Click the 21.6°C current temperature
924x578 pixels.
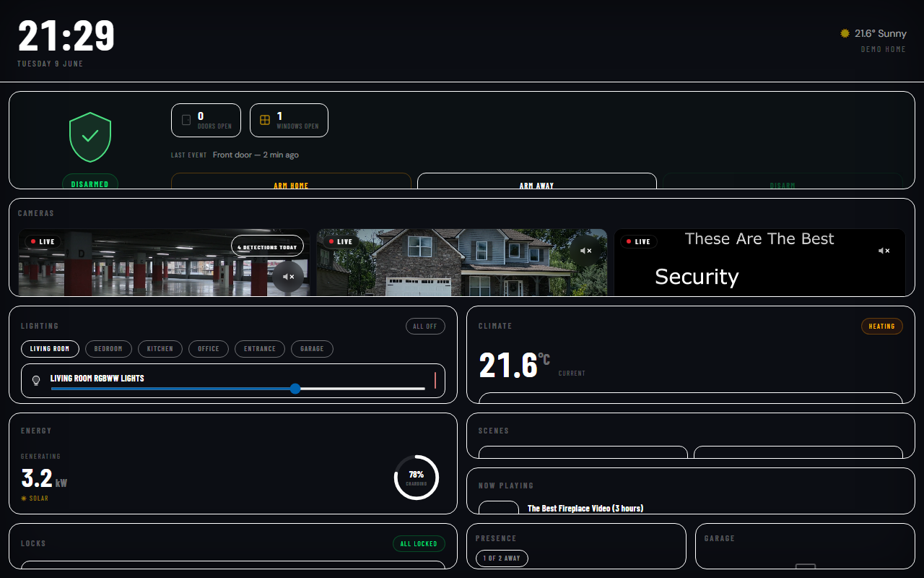pyautogui.click(x=515, y=365)
